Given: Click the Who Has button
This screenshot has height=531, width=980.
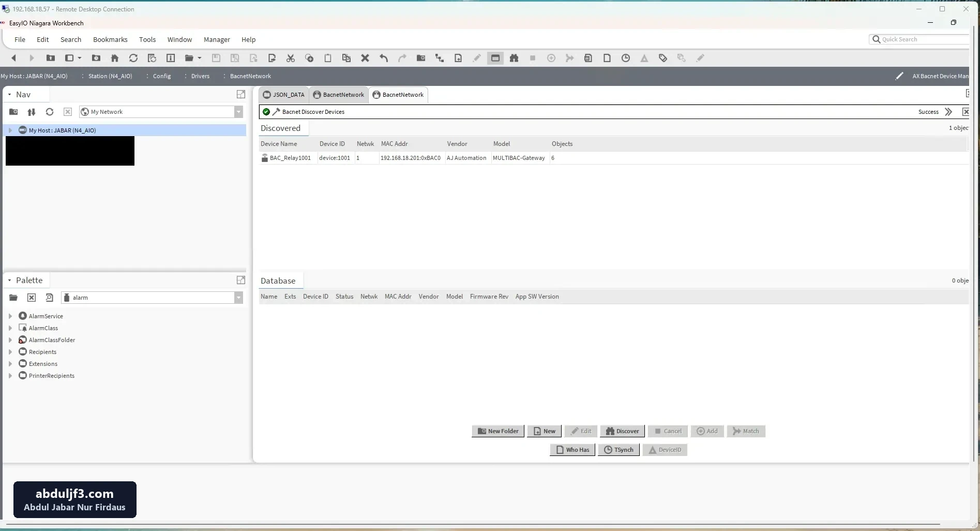Looking at the screenshot, I should (x=572, y=450).
